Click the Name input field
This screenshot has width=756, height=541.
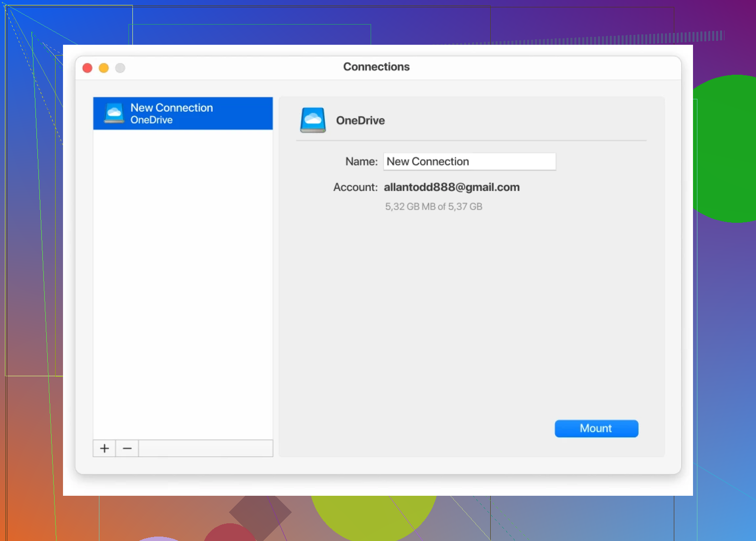pyautogui.click(x=470, y=161)
